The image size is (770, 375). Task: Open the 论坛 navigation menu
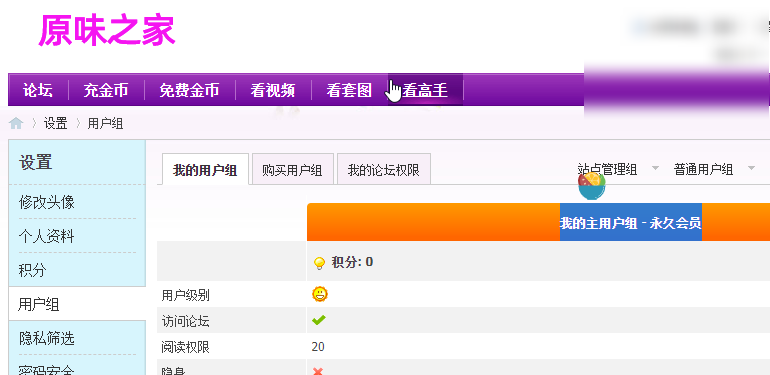(38, 90)
